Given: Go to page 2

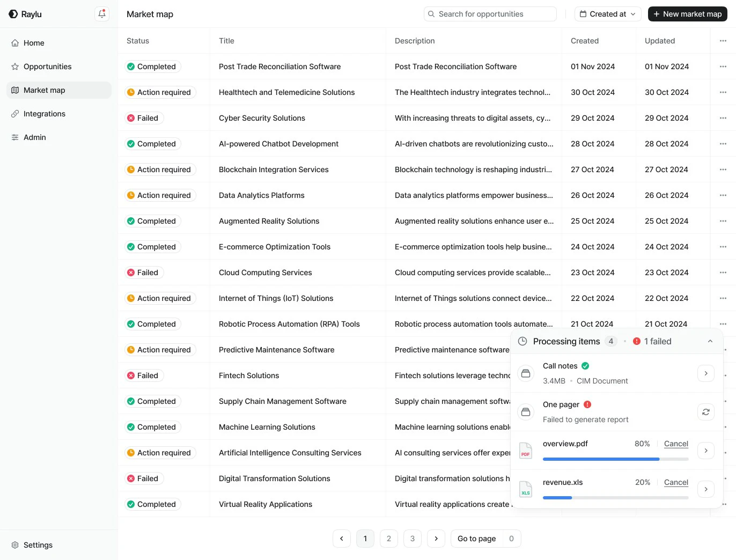Looking at the screenshot, I should pyautogui.click(x=389, y=539).
